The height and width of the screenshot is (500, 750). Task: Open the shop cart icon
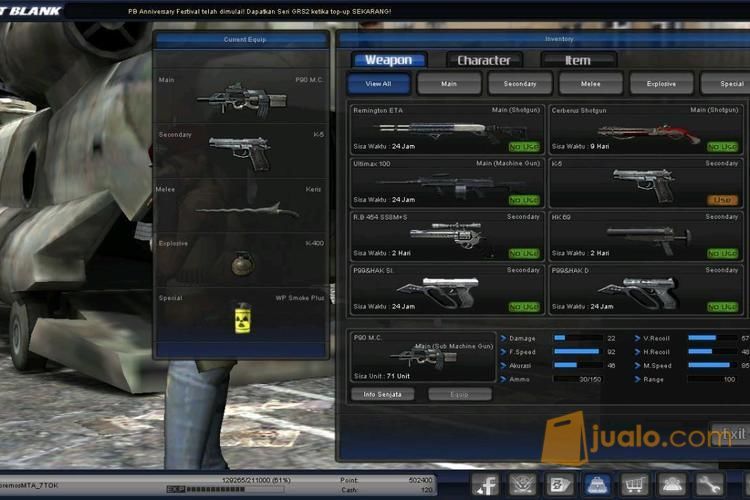(634, 484)
